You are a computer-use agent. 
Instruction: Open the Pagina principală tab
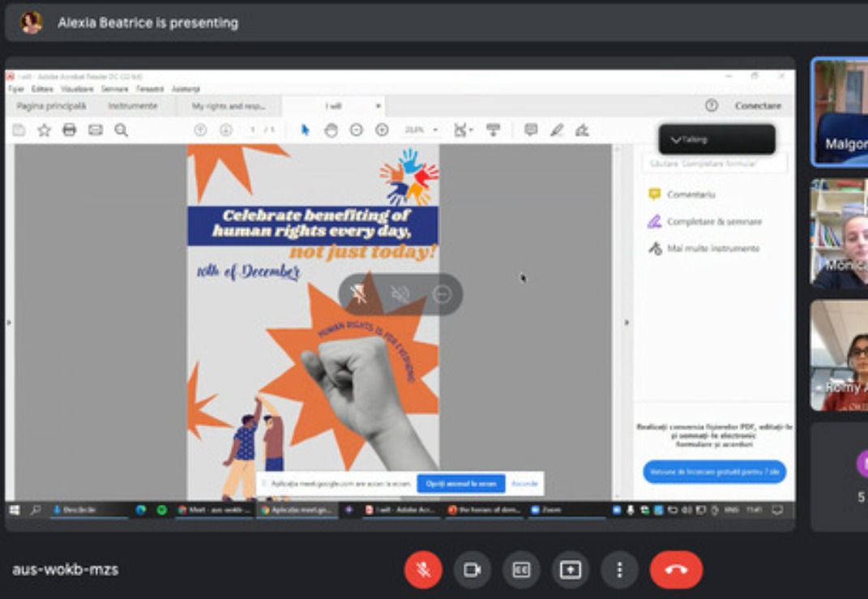click(51, 106)
